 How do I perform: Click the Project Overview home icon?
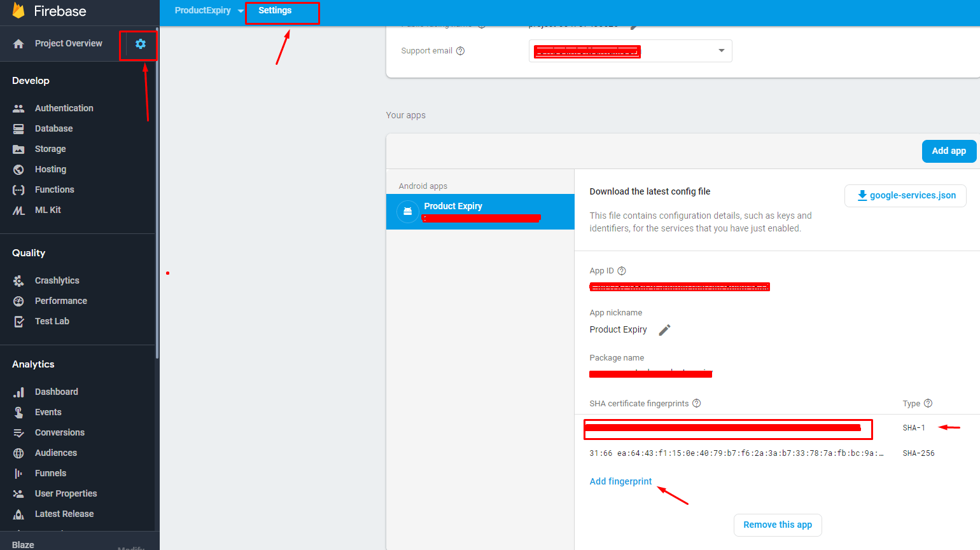[x=18, y=44]
